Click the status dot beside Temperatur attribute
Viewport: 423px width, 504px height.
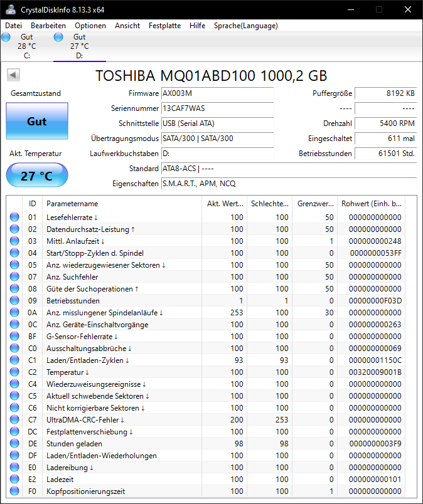pyautogui.click(x=14, y=372)
